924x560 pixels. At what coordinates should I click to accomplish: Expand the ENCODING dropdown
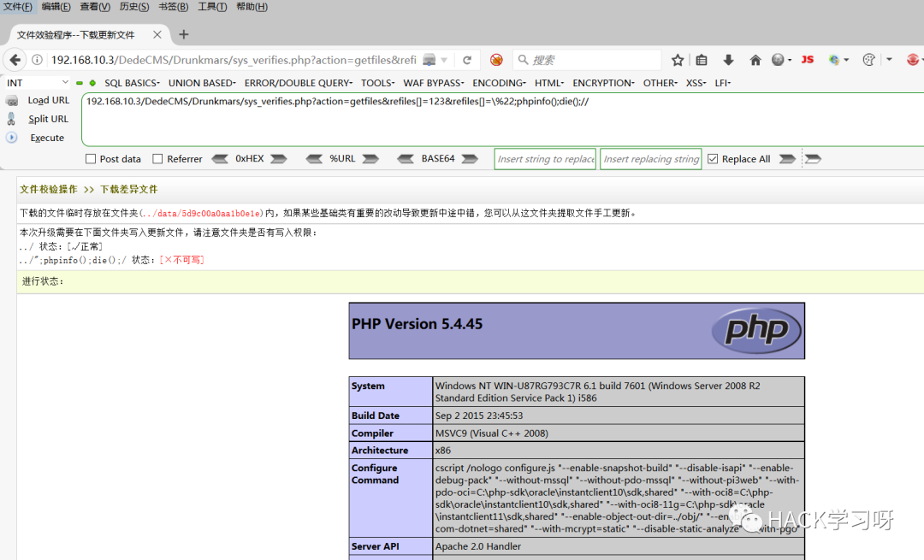tap(499, 83)
